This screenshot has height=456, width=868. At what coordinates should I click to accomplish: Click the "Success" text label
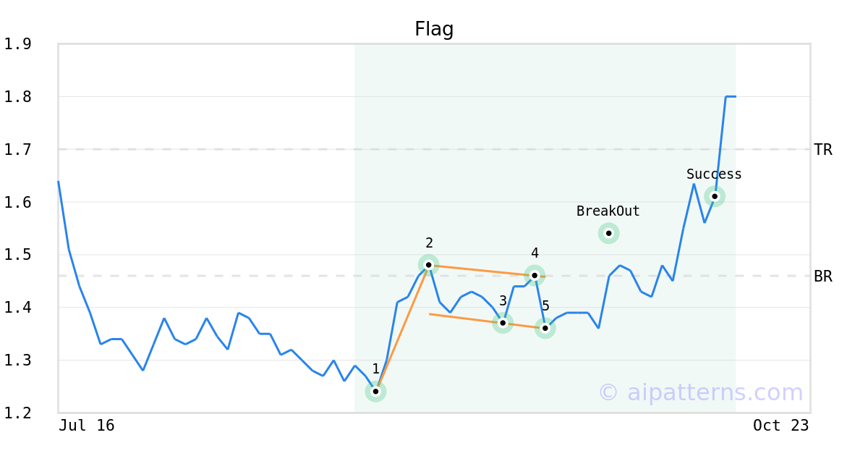[714, 174]
